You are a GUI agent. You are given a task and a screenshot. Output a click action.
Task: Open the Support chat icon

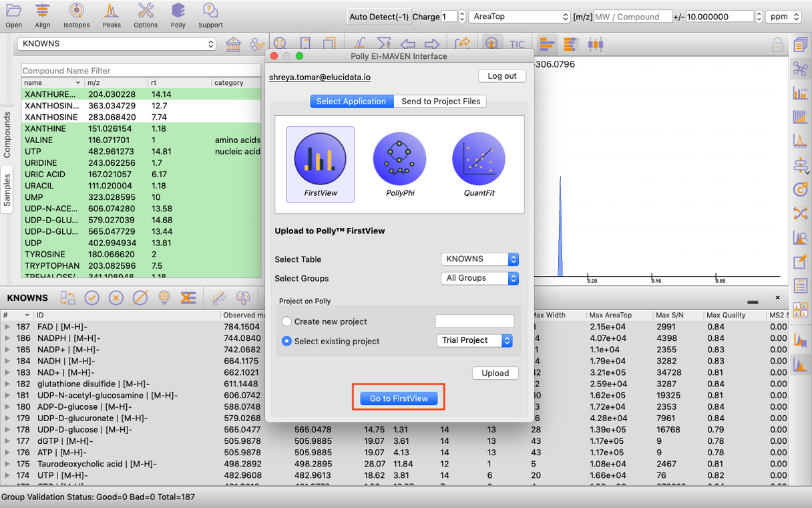[x=210, y=15]
